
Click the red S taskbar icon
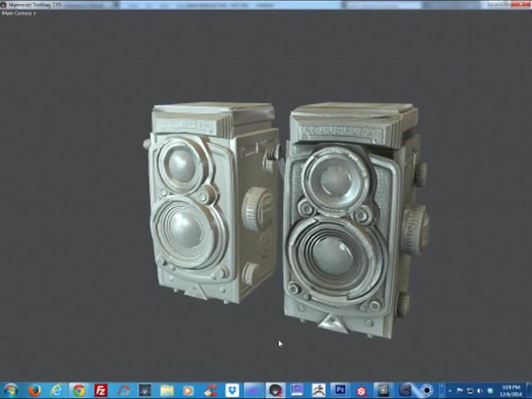click(362, 391)
